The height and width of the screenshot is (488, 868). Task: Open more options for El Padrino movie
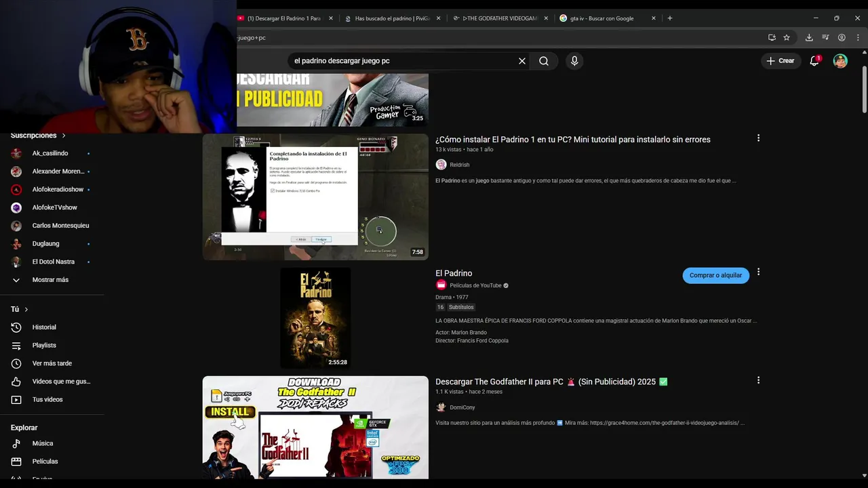point(758,272)
